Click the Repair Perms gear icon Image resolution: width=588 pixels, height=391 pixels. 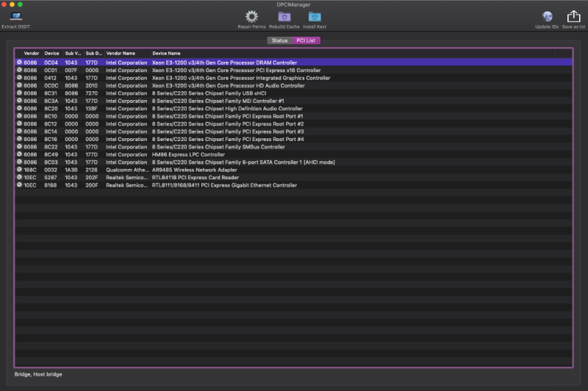[x=251, y=16]
